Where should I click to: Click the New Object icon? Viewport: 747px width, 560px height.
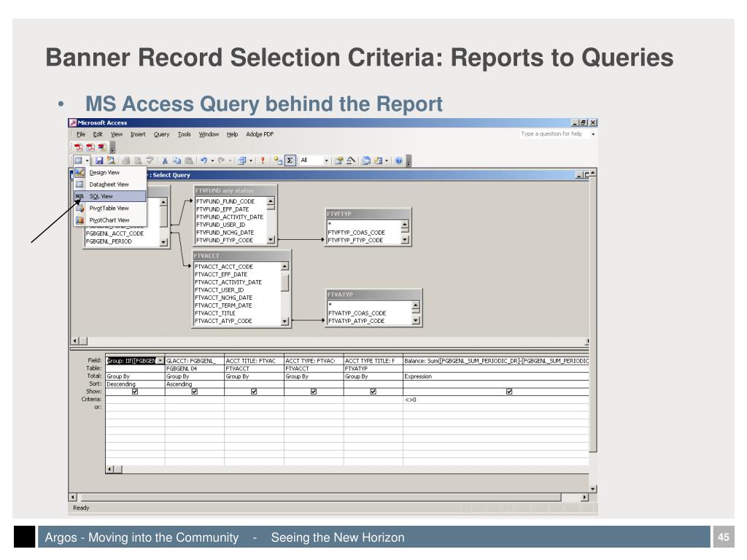[x=378, y=160]
